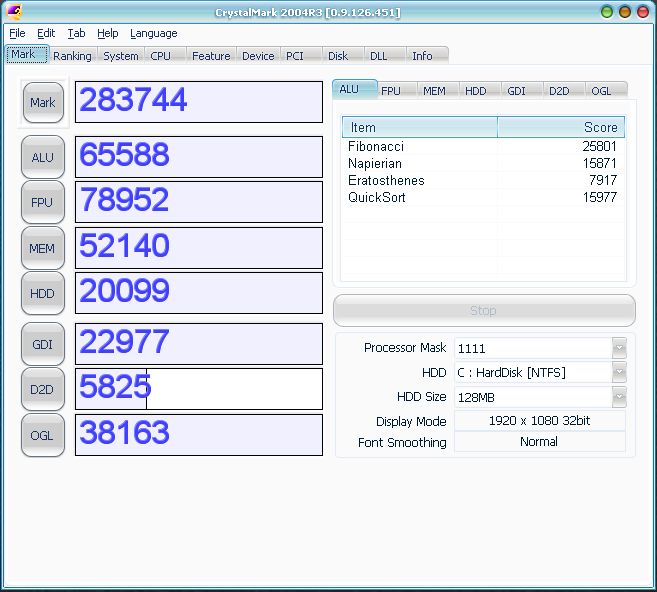
Task: Select the OGL results sub-tab
Action: click(x=606, y=90)
